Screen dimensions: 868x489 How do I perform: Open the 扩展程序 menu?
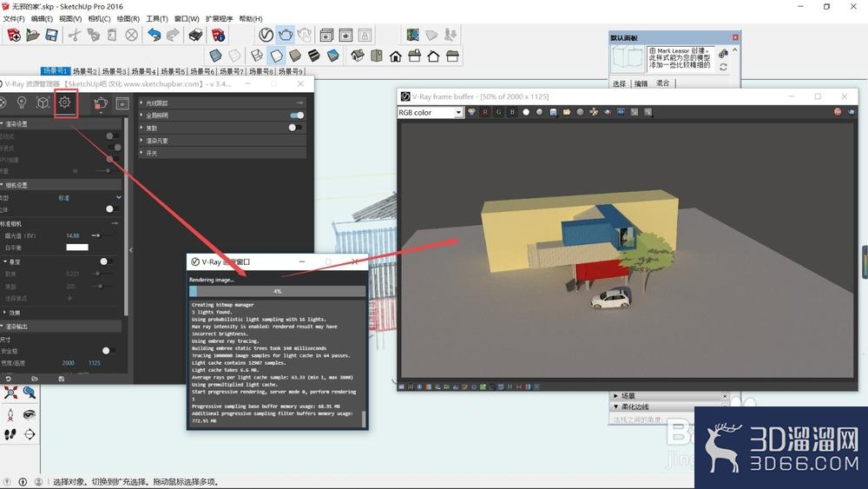point(220,19)
